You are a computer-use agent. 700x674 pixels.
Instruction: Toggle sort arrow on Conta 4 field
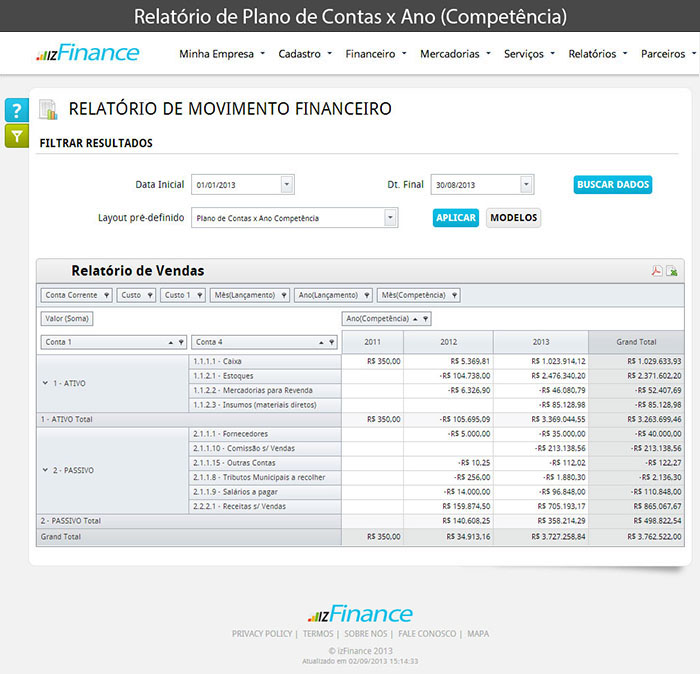pyautogui.click(x=321, y=342)
